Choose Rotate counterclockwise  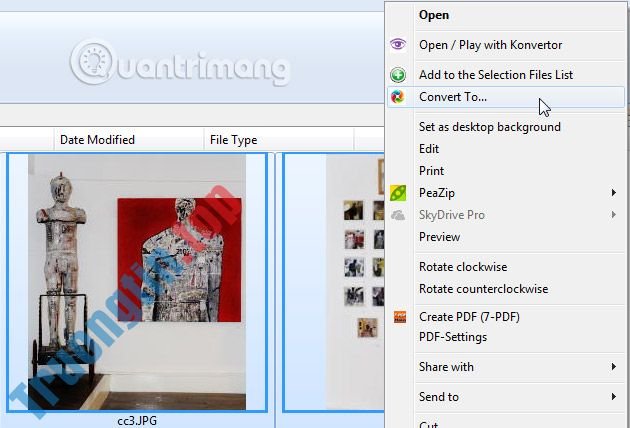483,289
